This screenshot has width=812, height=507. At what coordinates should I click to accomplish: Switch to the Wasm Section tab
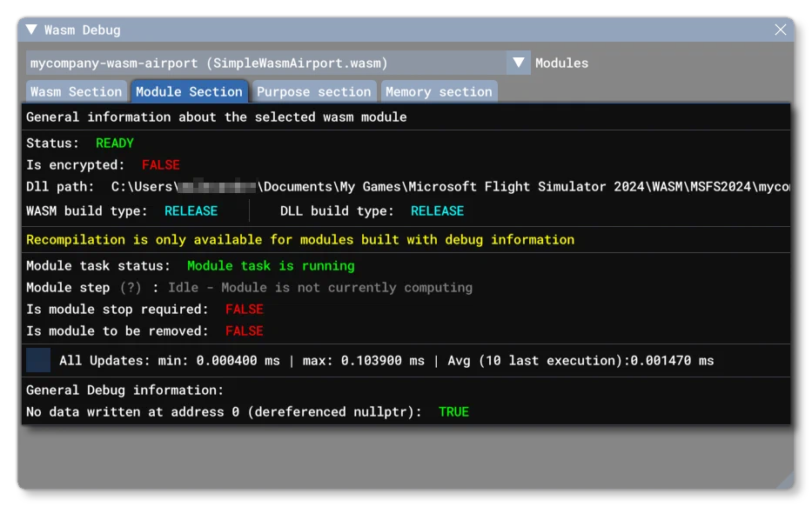click(76, 91)
